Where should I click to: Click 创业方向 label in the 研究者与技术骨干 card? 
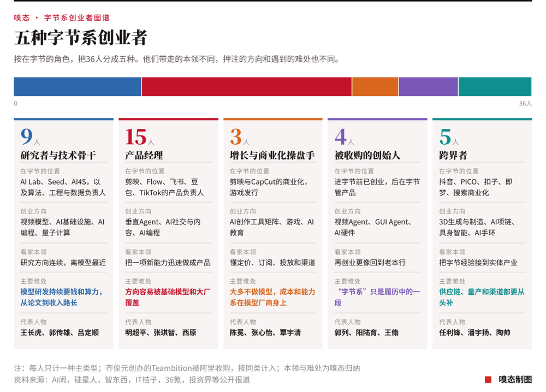coord(33,211)
